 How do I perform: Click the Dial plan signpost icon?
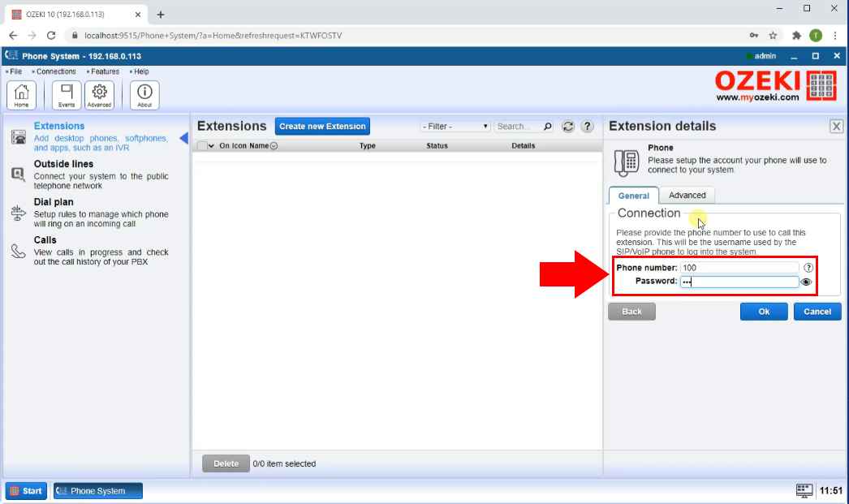[x=19, y=213]
